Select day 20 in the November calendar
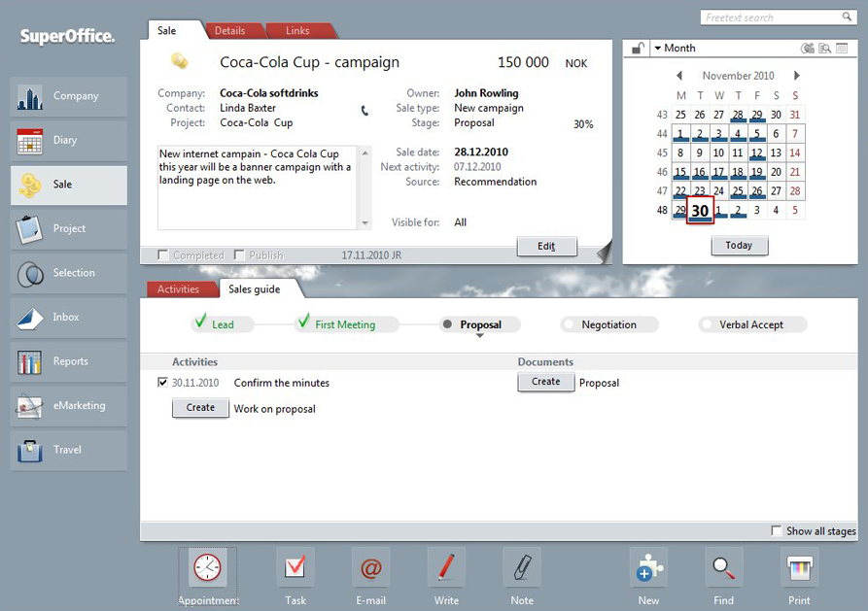The image size is (868, 611). click(x=776, y=172)
